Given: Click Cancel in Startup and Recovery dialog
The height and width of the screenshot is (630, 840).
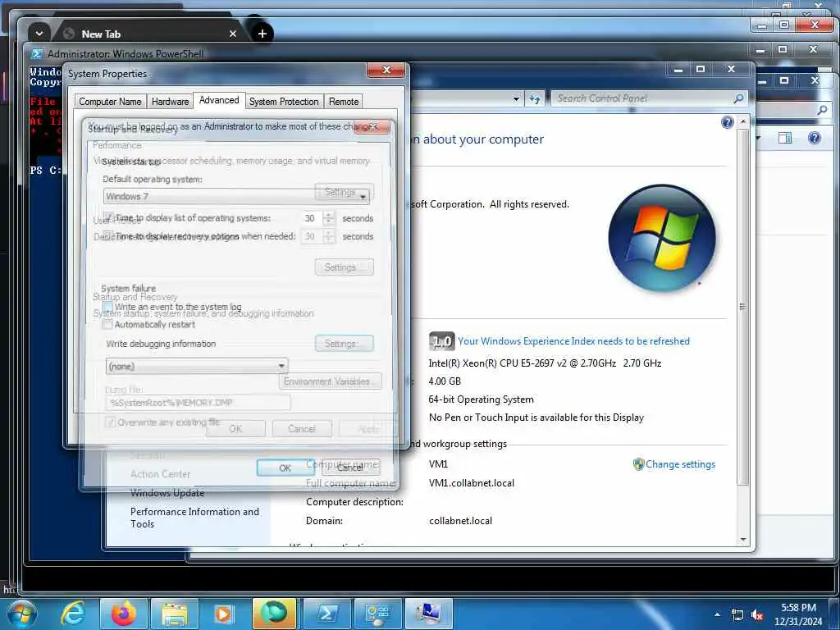Looking at the screenshot, I should (351, 468).
